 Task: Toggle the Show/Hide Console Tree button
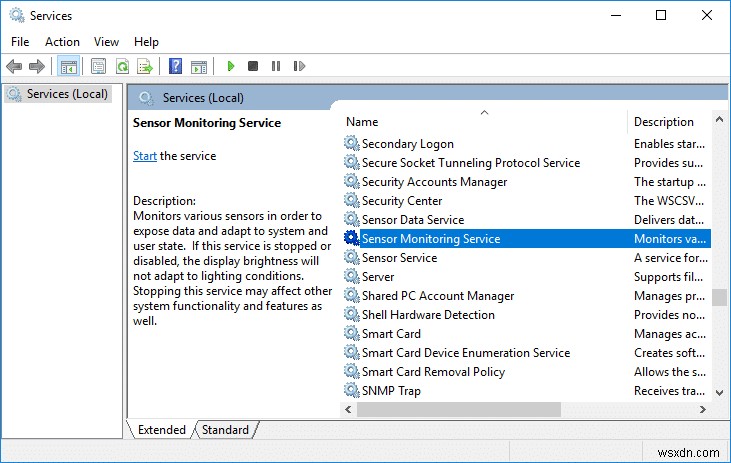[x=68, y=67]
